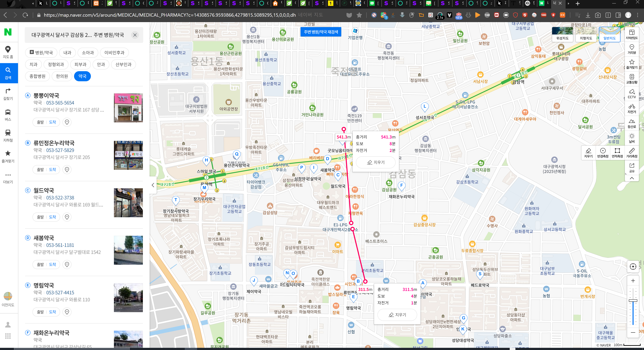Reload the page in the browser
Screen dimensions: 644x350
tap(25, 15)
